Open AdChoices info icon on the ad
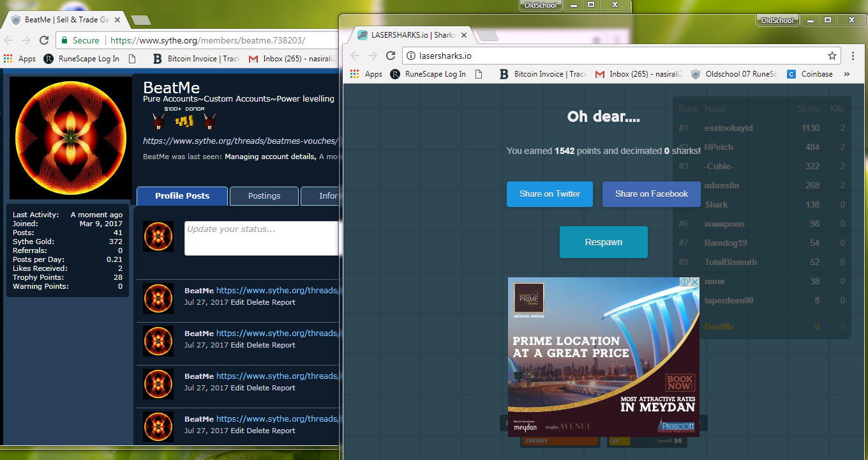 [685, 282]
